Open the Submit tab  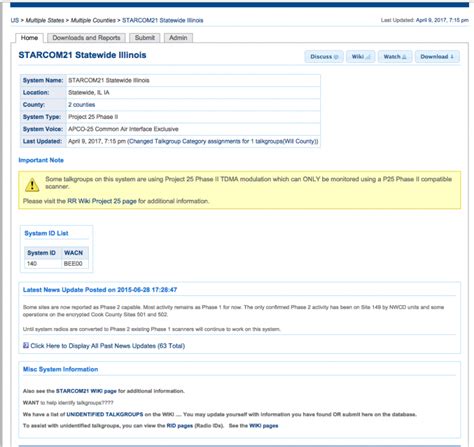(x=145, y=38)
